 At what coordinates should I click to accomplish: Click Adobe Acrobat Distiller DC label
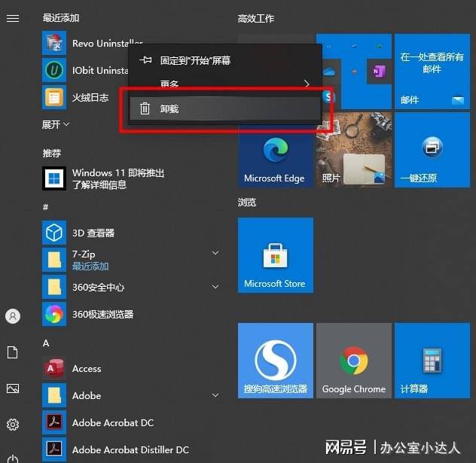(130, 449)
